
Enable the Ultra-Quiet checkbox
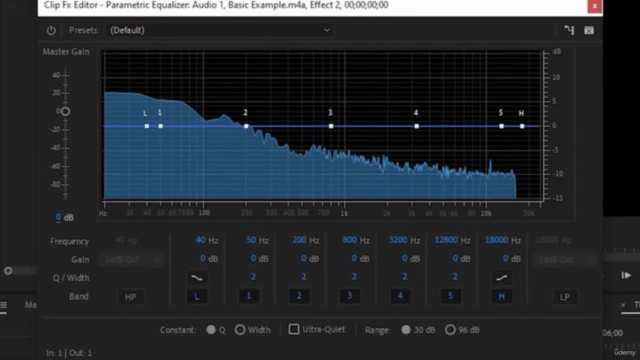coord(293,329)
